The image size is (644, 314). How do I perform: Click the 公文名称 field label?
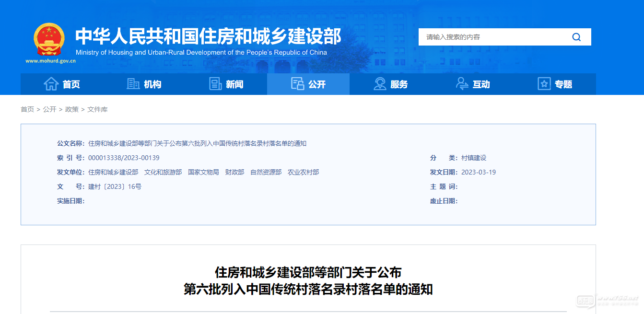[70, 143]
